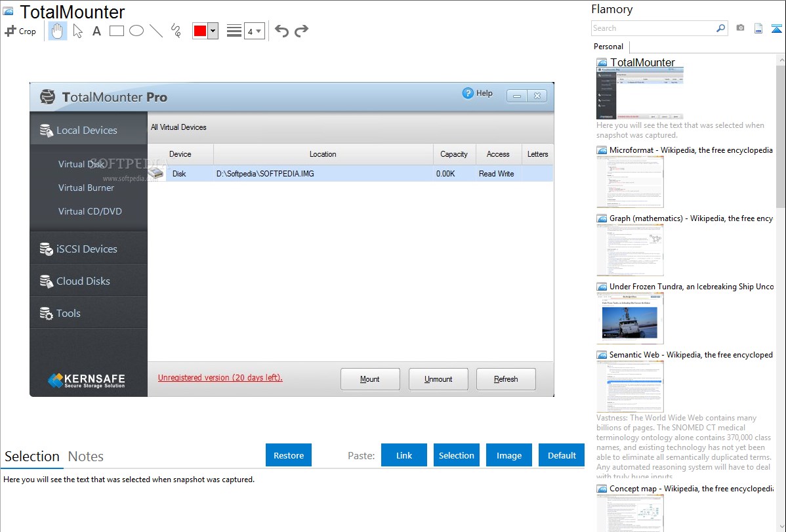Image resolution: width=786 pixels, height=532 pixels.
Task: Click the Microformat - Wikipedia title text
Action: [691, 150]
